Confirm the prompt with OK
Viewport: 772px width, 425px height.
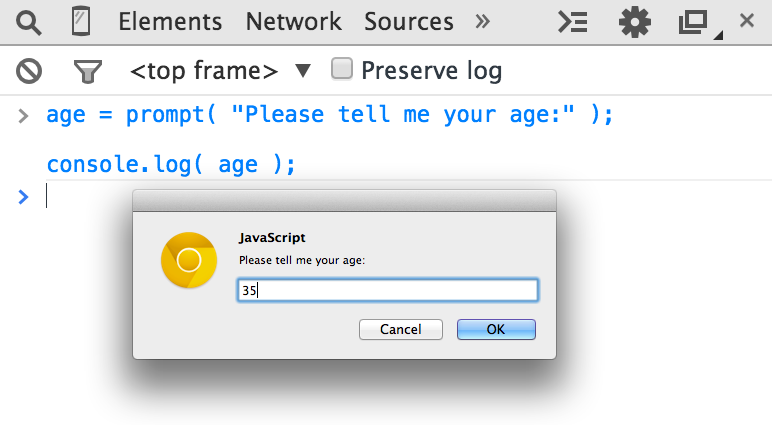click(496, 329)
